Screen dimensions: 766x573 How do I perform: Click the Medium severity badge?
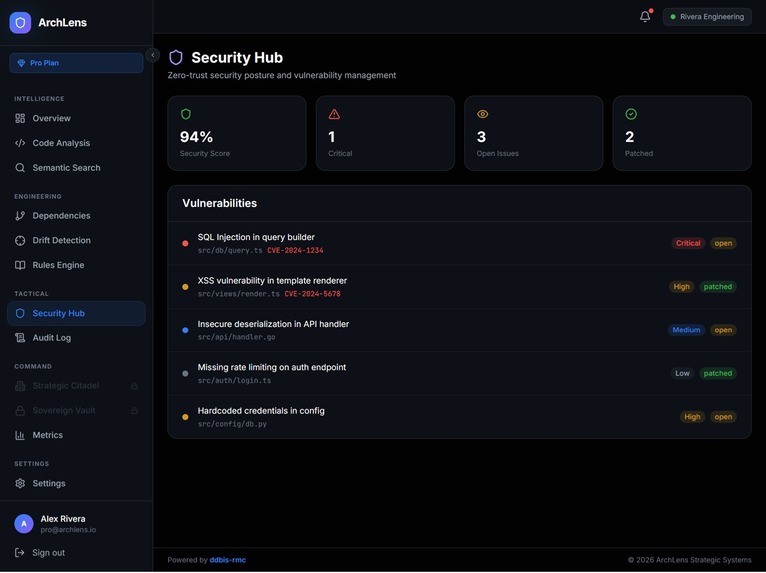pos(686,330)
